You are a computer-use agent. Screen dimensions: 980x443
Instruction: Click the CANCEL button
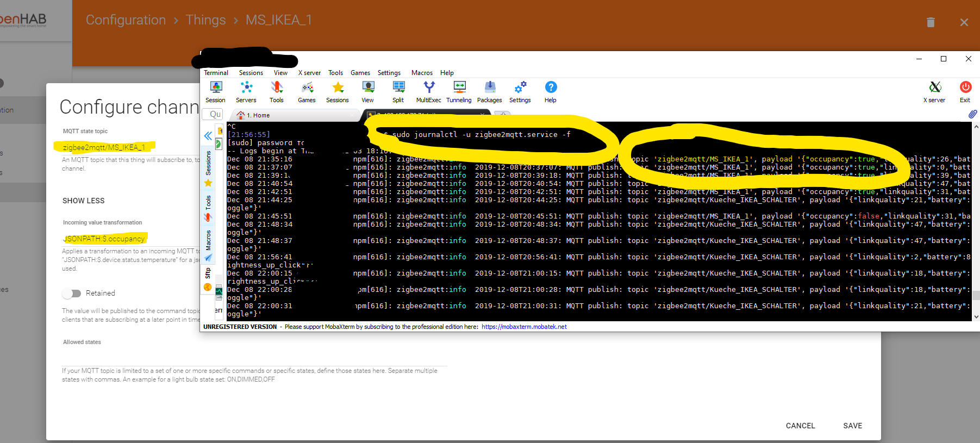800,426
